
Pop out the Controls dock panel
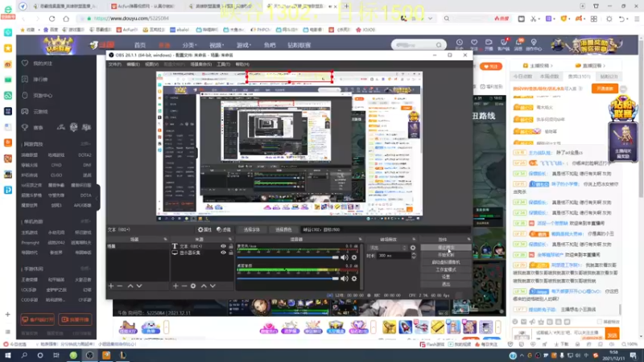click(469, 239)
